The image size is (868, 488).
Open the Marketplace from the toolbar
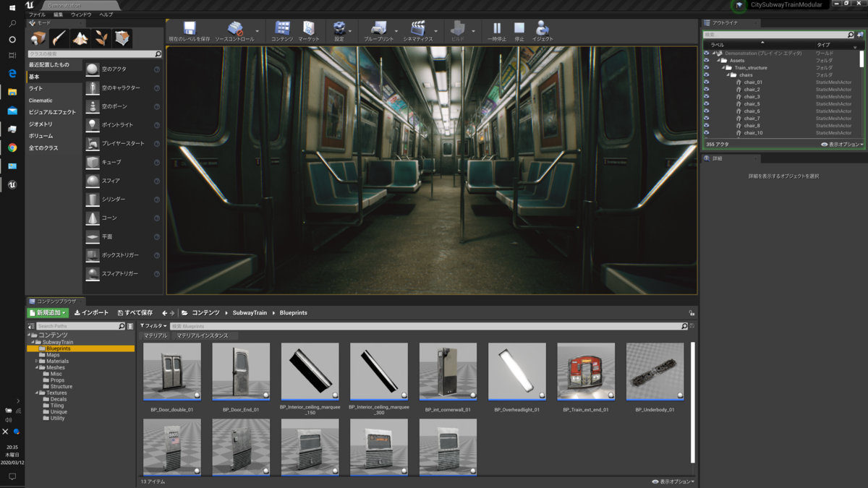[x=309, y=28]
